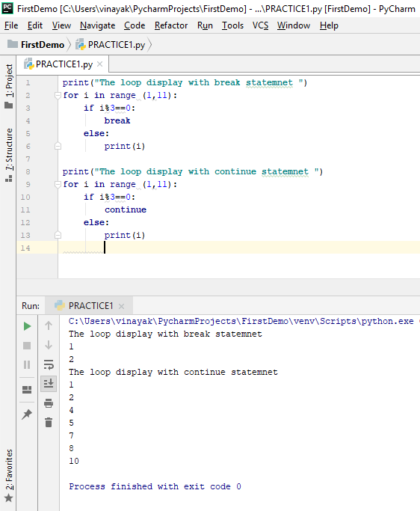This screenshot has width=420, height=511.
Task: Click console output value 10
Action: point(74,461)
